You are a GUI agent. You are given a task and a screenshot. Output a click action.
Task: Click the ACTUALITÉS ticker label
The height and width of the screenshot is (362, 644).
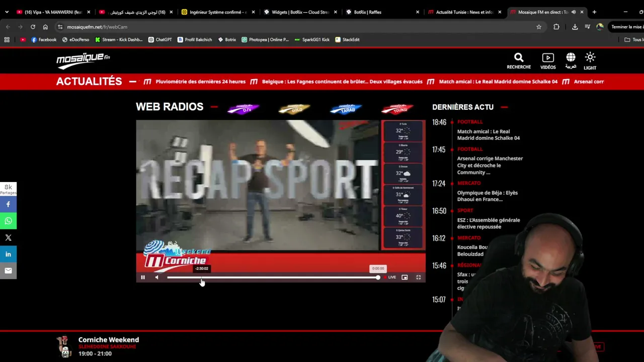[89, 81]
